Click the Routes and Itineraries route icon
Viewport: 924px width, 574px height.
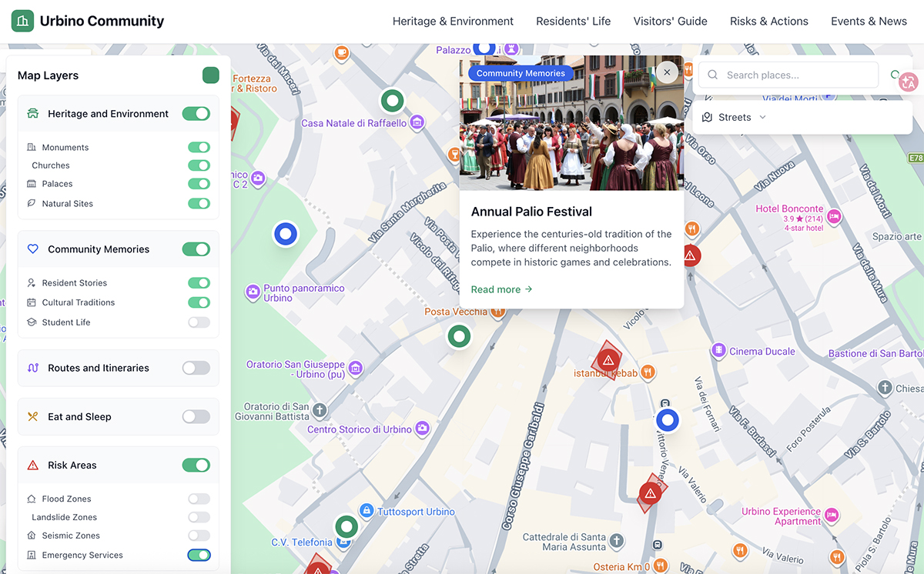point(32,368)
